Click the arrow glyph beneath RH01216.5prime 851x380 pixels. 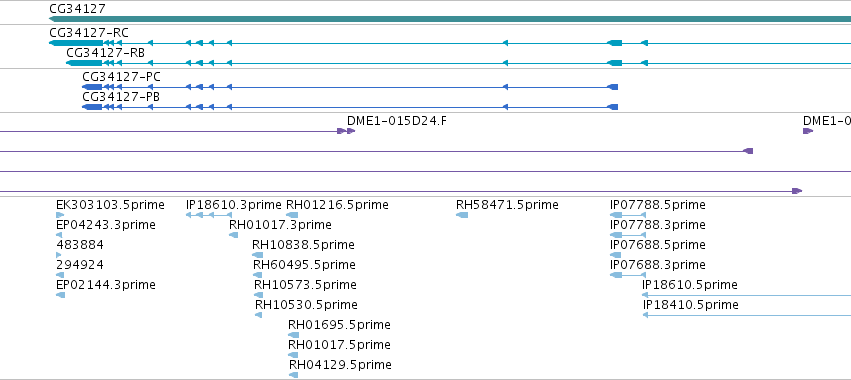pyautogui.click(x=292, y=215)
